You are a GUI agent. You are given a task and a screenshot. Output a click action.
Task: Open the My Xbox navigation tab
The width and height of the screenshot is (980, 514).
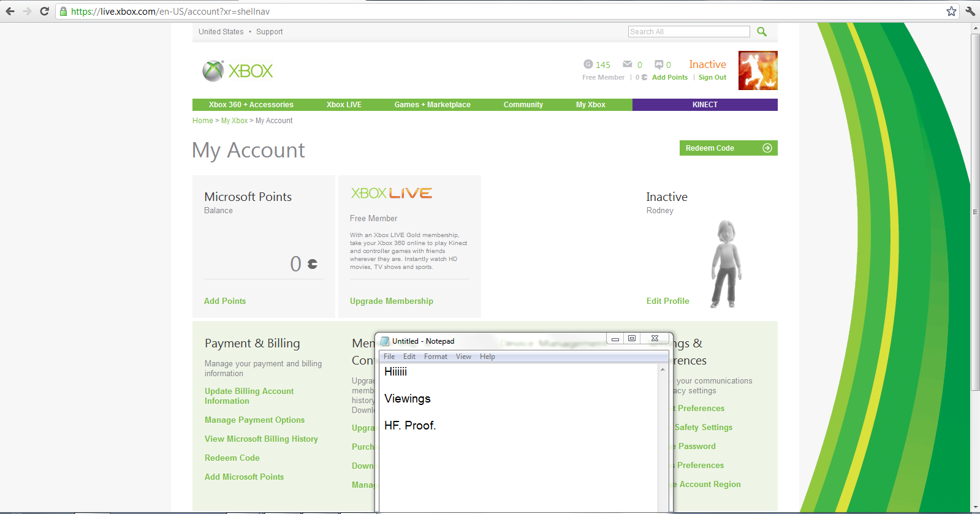(x=591, y=105)
